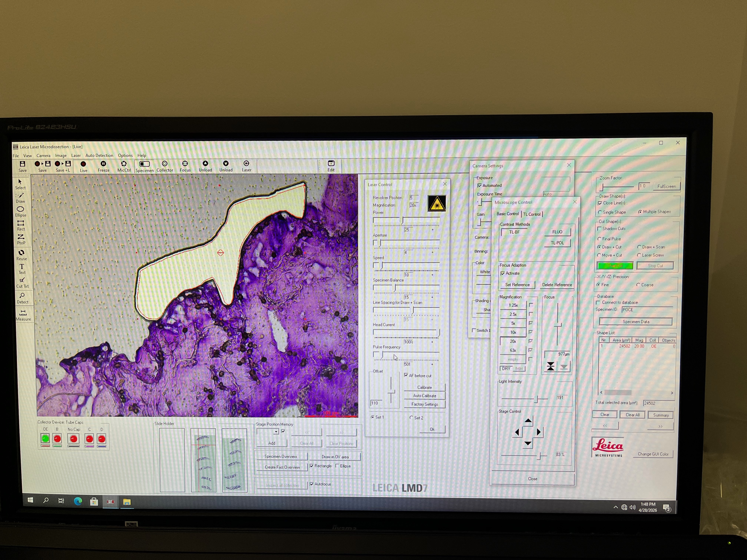The width and height of the screenshot is (747, 560).
Task: Click the Focus toolbar icon
Action: [185, 166]
